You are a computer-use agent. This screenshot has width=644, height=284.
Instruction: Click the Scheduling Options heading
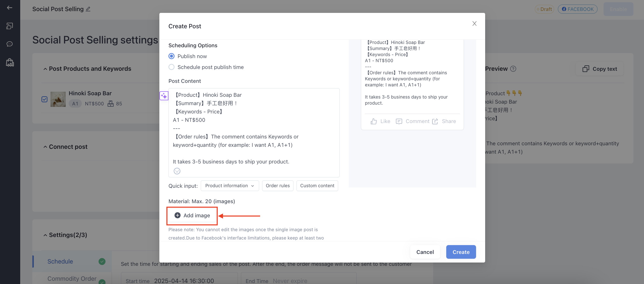pyautogui.click(x=193, y=45)
